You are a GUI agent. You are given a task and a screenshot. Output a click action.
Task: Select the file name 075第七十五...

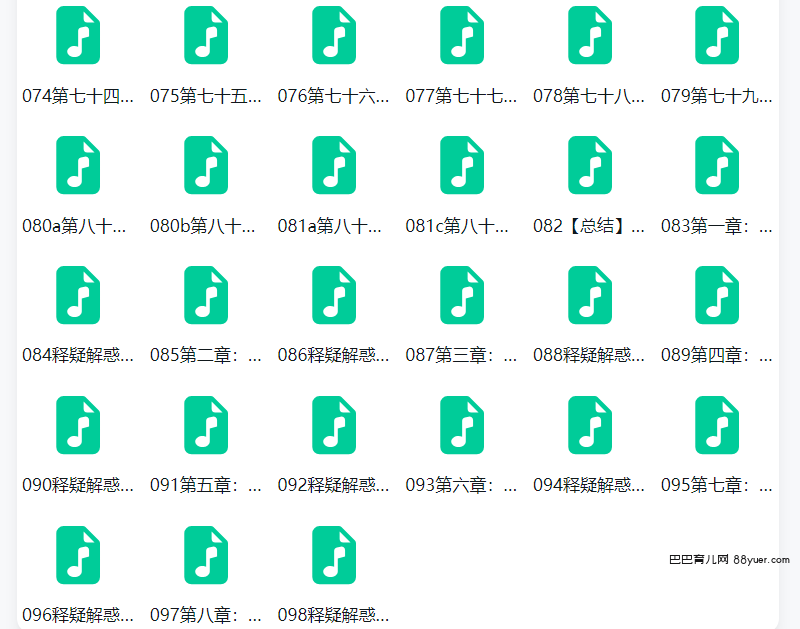(206, 96)
